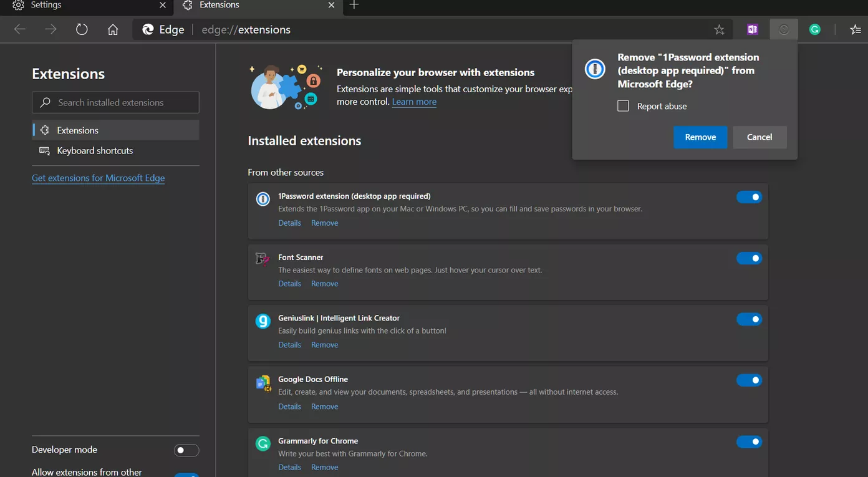The width and height of the screenshot is (868, 477).
Task: Open a new tab with plus icon
Action: [354, 5]
